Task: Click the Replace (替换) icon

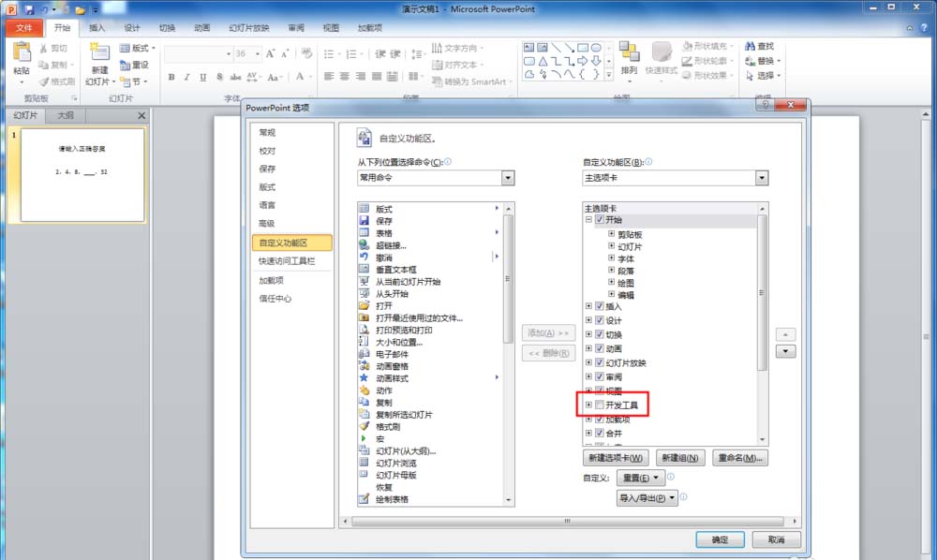Action: click(750, 61)
